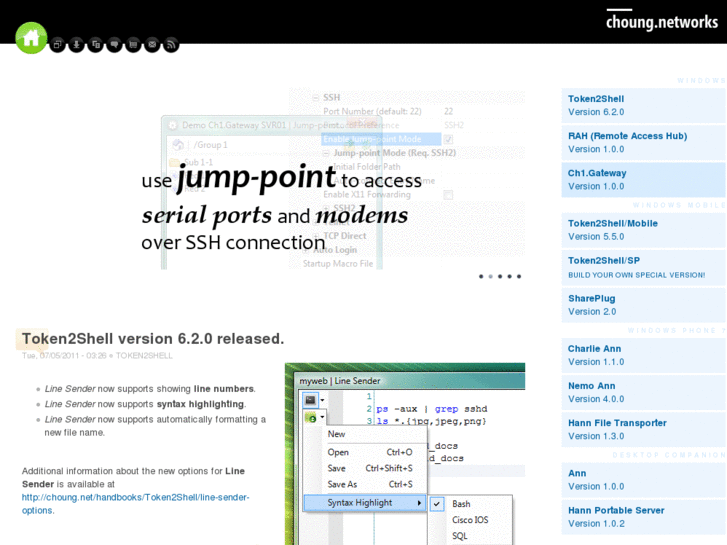The image size is (727, 545).
Task: Click the 'Tue, 07/05/2011 - 03:26' date text
Action: coord(64,356)
